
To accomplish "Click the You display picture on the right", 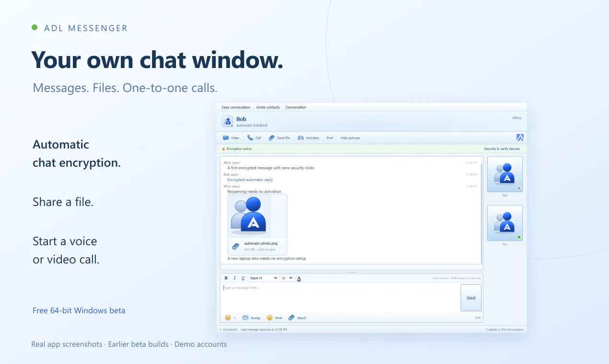I will (505, 223).
